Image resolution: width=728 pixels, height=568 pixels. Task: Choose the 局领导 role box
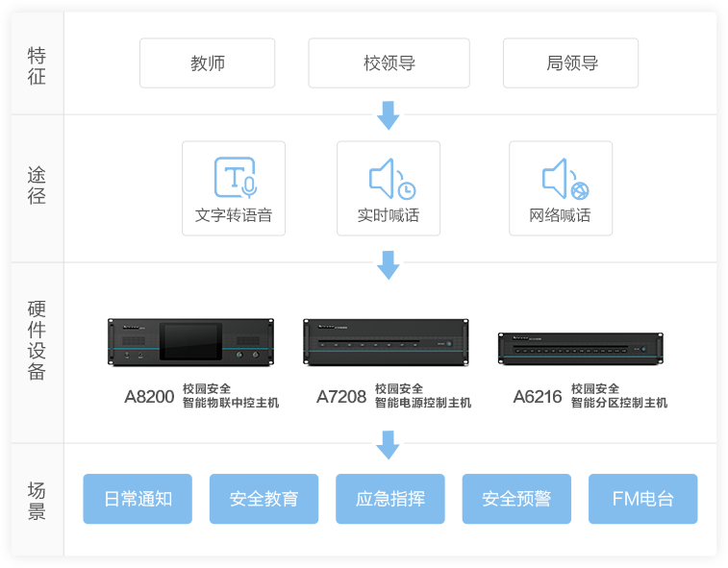pyautogui.click(x=571, y=63)
